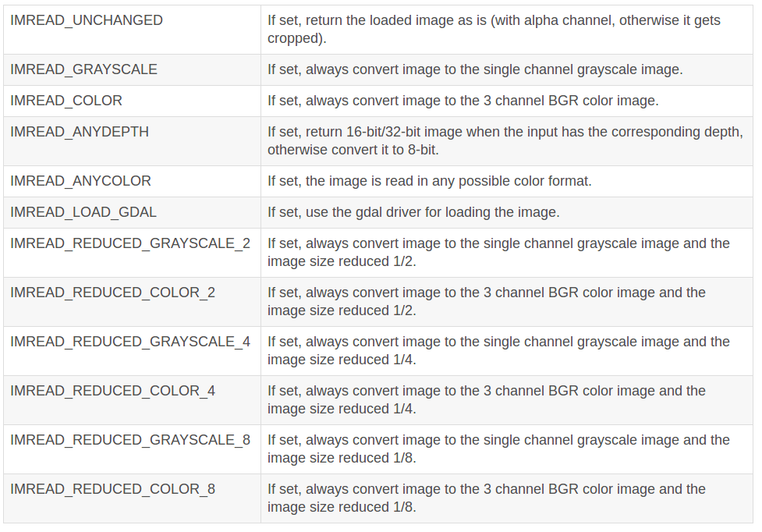Click the grayscale description with size reduced 1/8
Viewport: 762px width, 532px height.
pyautogui.click(x=498, y=449)
